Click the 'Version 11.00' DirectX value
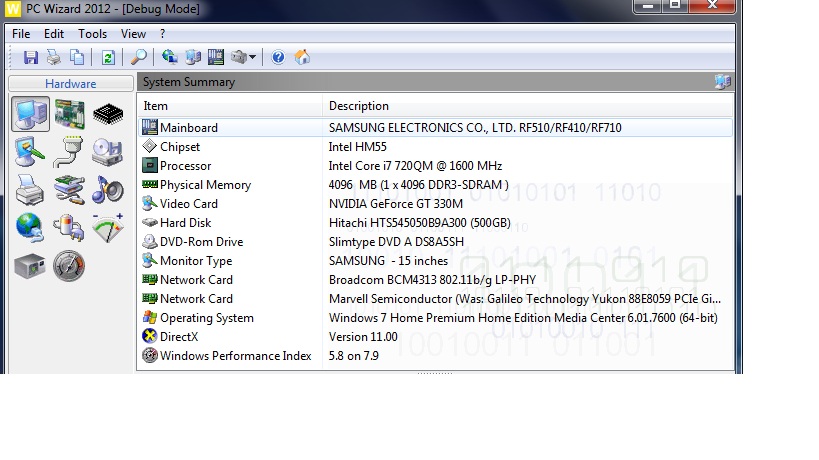 (x=363, y=337)
